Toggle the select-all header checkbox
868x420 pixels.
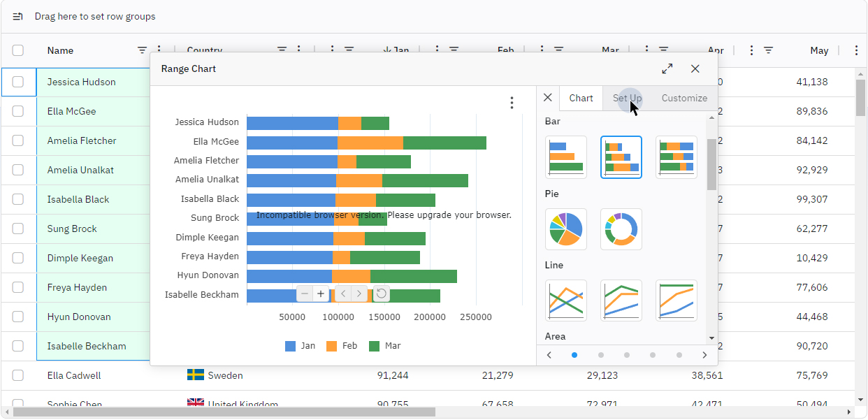pos(18,50)
